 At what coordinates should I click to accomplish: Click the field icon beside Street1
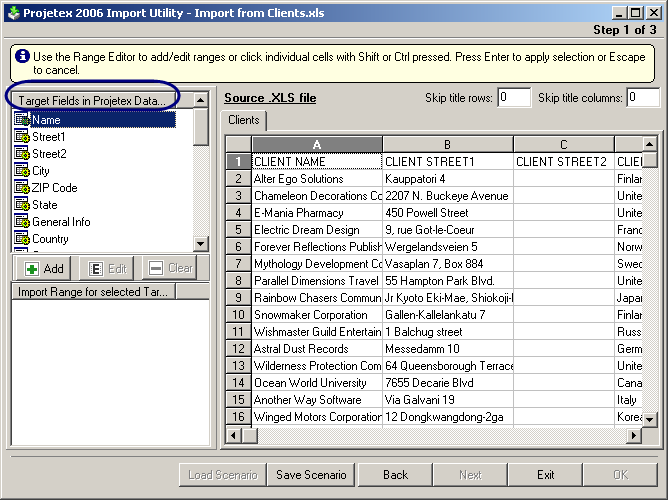[22, 137]
